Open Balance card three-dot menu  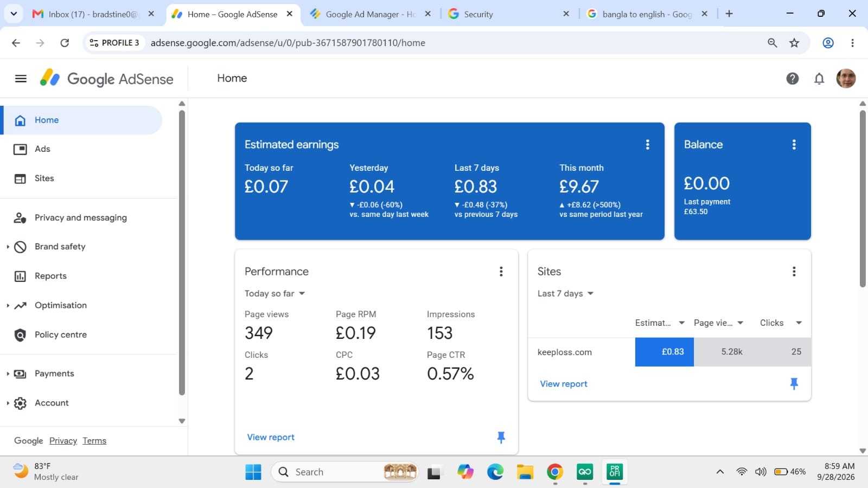click(x=794, y=145)
